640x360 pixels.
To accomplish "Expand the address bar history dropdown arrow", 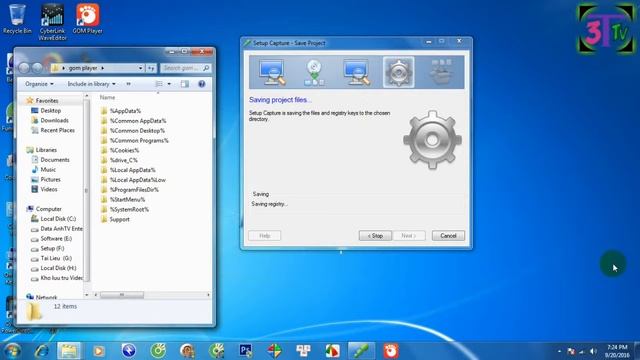I will pyautogui.click(x=140, y=68).
